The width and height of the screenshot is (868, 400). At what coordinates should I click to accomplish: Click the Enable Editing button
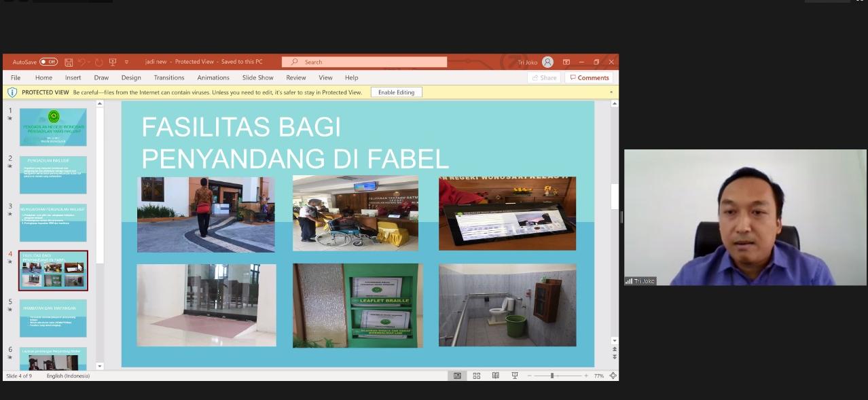(x=396, y=92)
